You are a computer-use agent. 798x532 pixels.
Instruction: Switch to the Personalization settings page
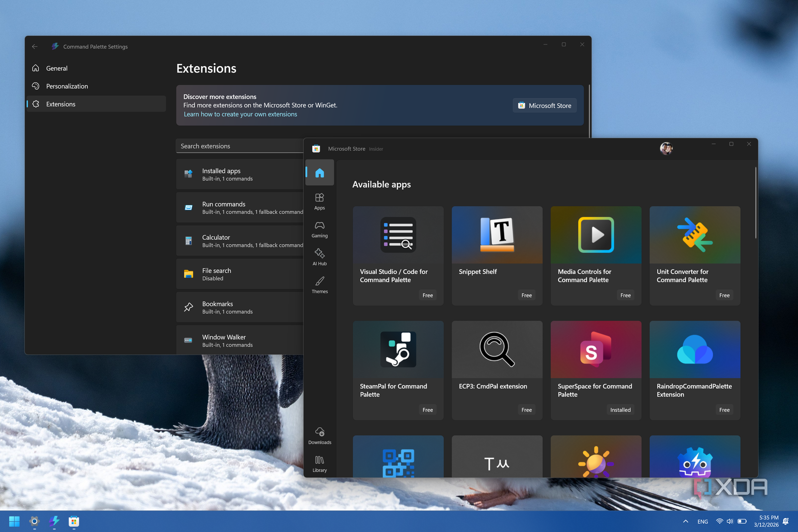point(67,86)
